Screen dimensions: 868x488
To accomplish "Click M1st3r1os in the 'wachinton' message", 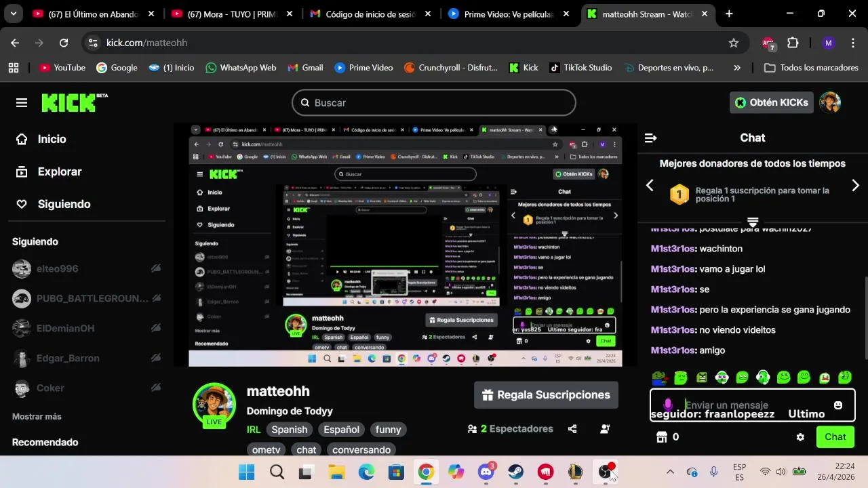I will [x=673, y=249].
